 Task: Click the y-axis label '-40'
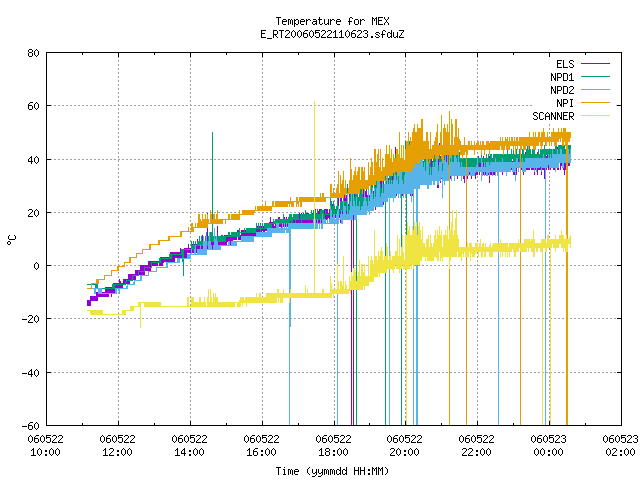click(31, 373)
